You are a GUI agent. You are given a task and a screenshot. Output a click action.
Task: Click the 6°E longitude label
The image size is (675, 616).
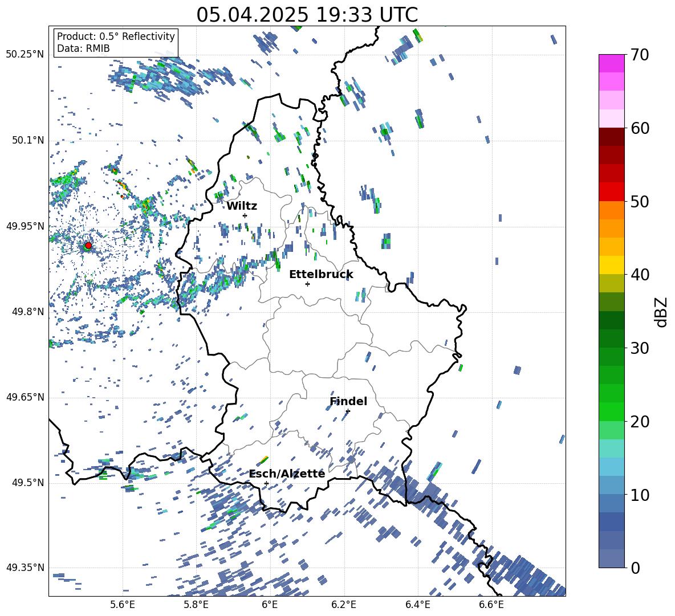coord(270,605)
